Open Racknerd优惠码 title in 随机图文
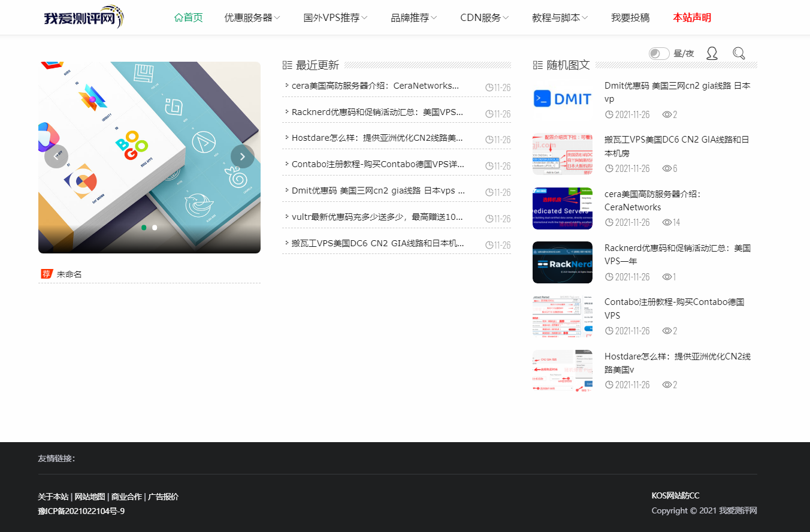This screenshot has width=810, height=532. coord(678,255)
